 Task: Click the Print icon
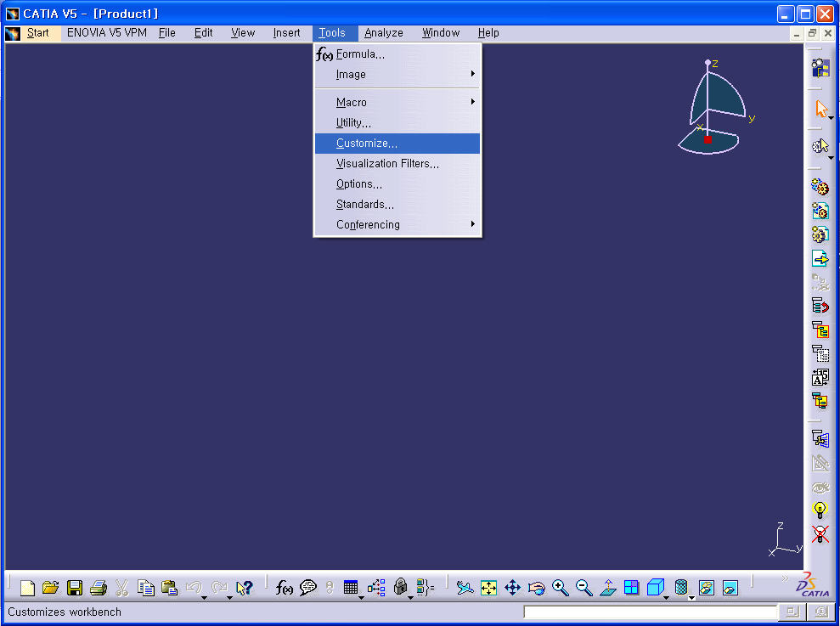(x=99, y=588)
